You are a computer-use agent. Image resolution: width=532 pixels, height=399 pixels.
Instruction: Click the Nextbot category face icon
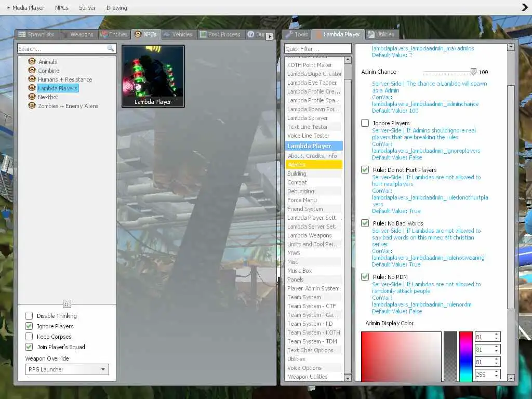(32, 97)
